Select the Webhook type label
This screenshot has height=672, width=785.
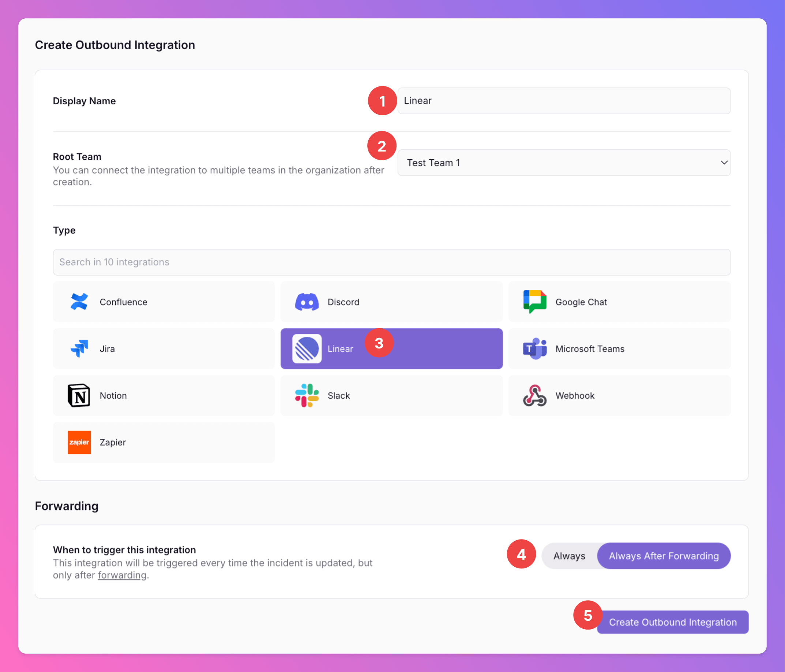tap(575, 395)
